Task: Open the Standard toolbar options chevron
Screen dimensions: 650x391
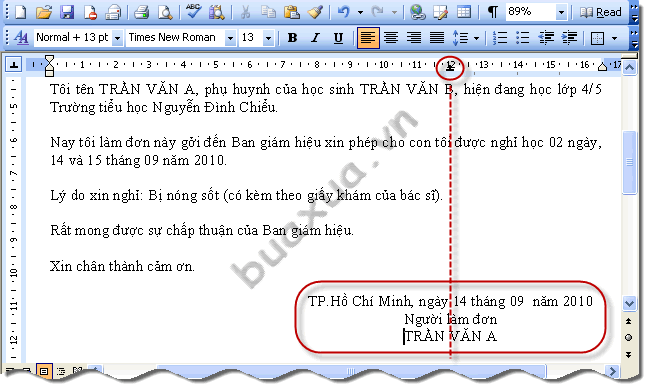Action: point(634,12)
